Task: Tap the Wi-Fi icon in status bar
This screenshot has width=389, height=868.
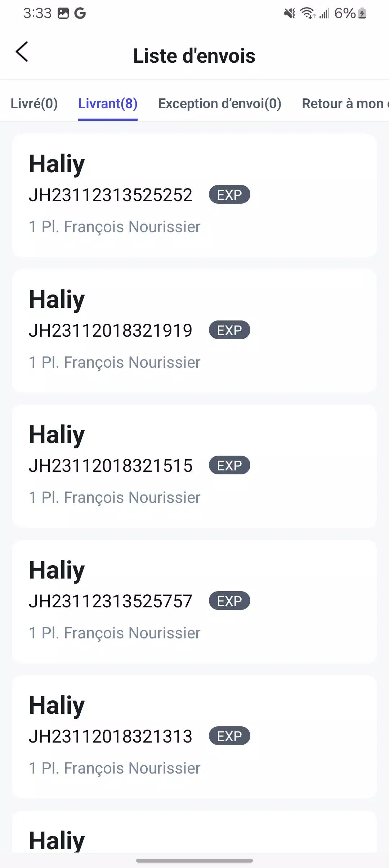Action: (308, 14)
